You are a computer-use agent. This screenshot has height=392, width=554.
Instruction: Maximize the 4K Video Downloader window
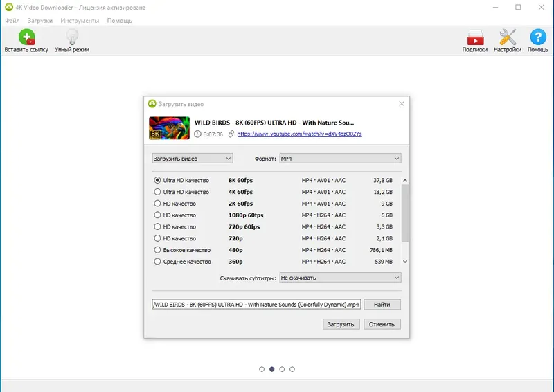pyautogui.click(x=518, y=7)
